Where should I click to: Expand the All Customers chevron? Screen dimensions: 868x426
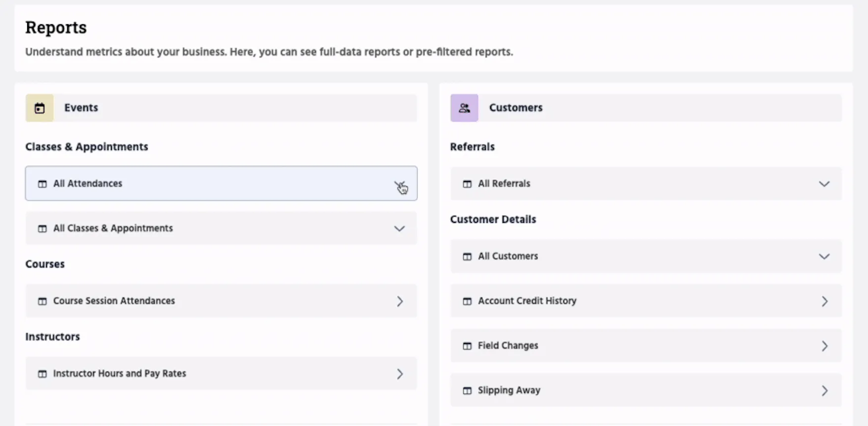coord(824,256)
